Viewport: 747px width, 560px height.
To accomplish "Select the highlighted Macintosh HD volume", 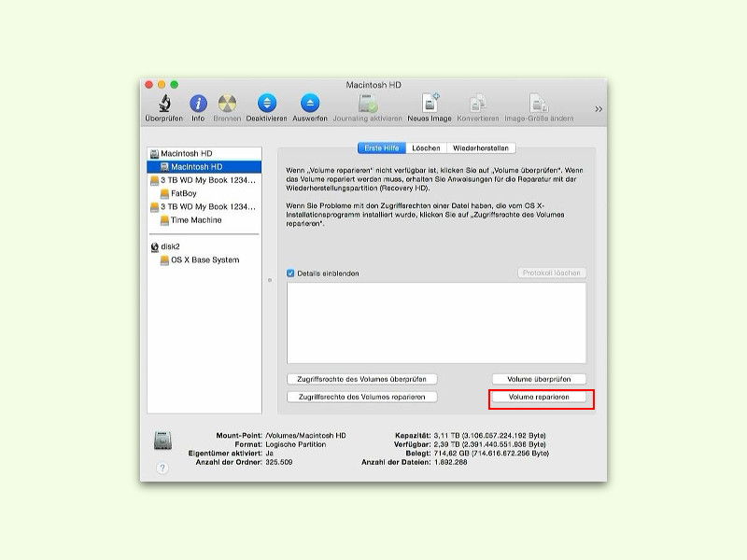I will pyautogui.click(x=204, y=167).
